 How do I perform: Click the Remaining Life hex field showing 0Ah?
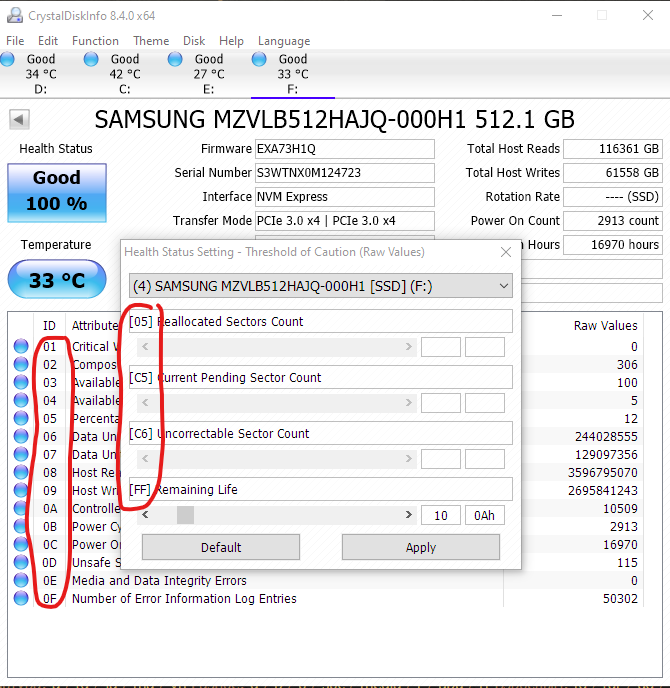click(x=484, y=515)
